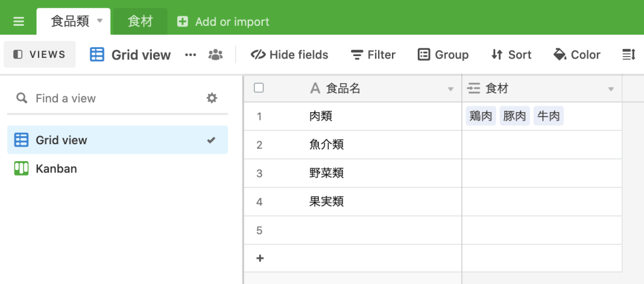
Task: Toggle the select-all rows checkbox
Action: pyautogui.click(x=258, y=88)
